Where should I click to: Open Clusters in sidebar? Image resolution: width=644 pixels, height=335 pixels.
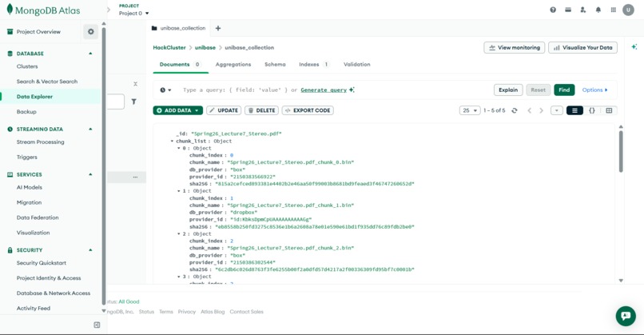tap(27, 66)
